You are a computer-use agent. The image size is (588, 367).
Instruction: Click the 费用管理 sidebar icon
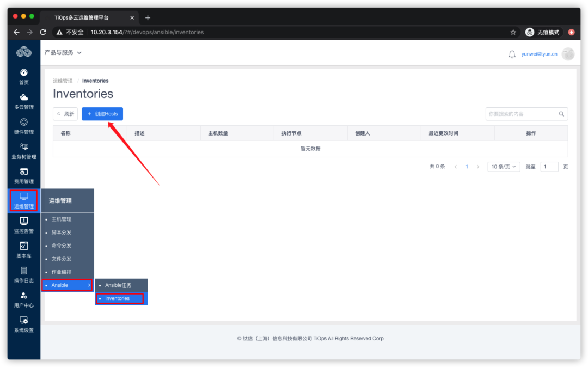pos(23,174)
